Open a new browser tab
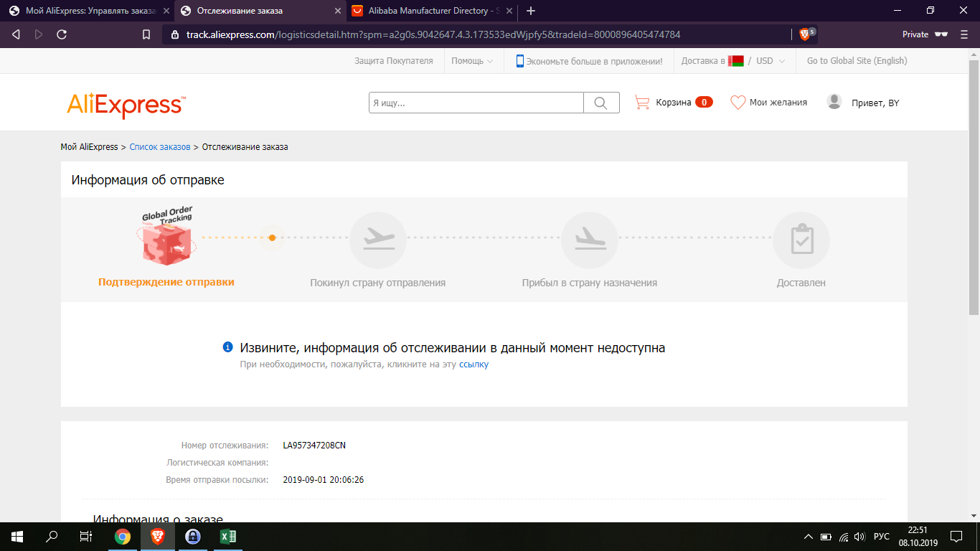The height and width of the screenshot is (551, 980). (x=531, y=11)
